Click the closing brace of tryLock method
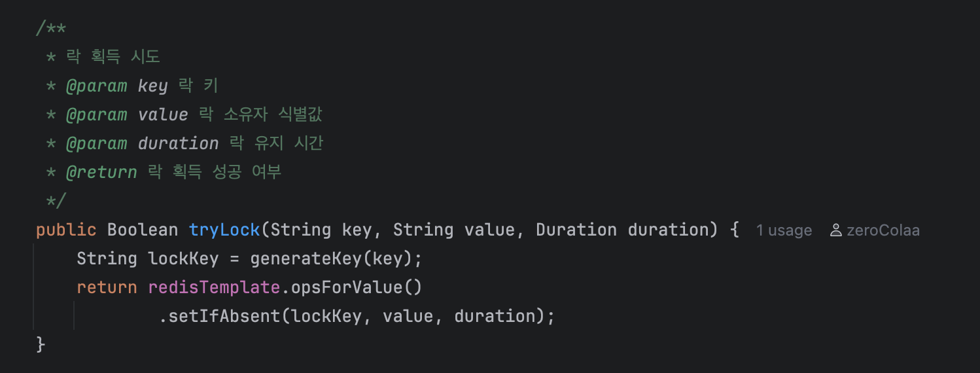The image size is (980, 373). point(41,345)
